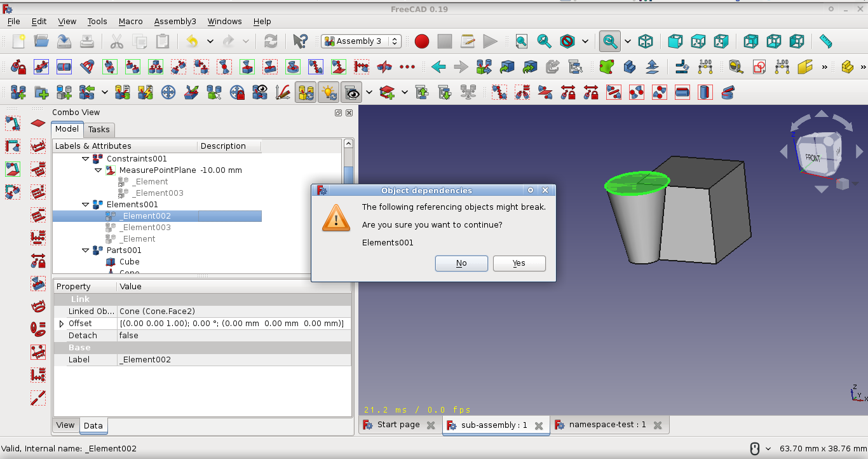Start macro recording with the red circle icon
Image resolution: width=868 pixels, height=459 pixels.
click(x=421, y=41)
